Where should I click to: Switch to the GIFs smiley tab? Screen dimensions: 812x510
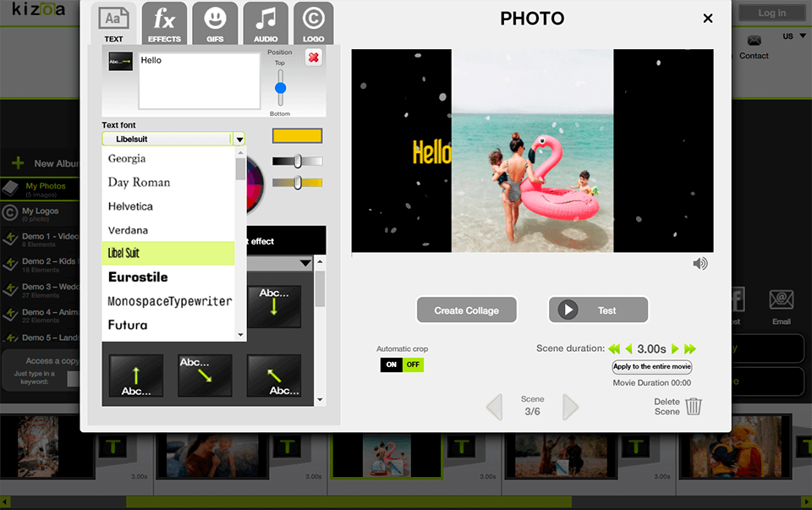click(x=215, y=24)
